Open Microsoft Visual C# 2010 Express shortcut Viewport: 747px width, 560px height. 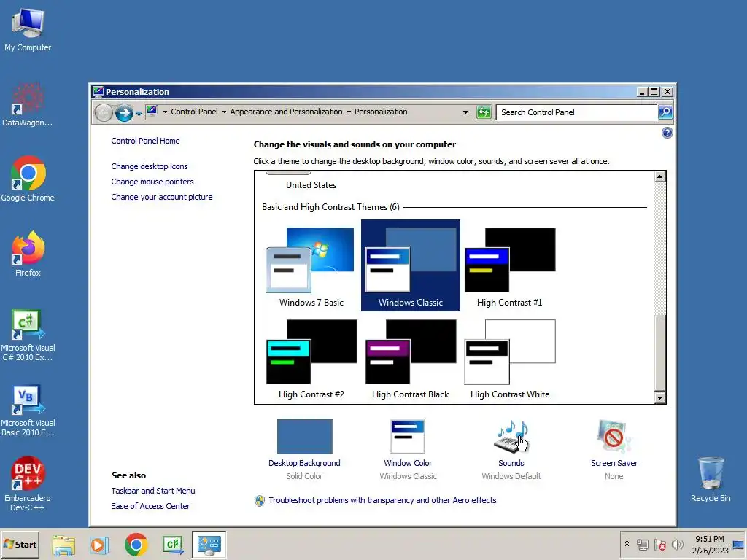[x=28, y=335]
